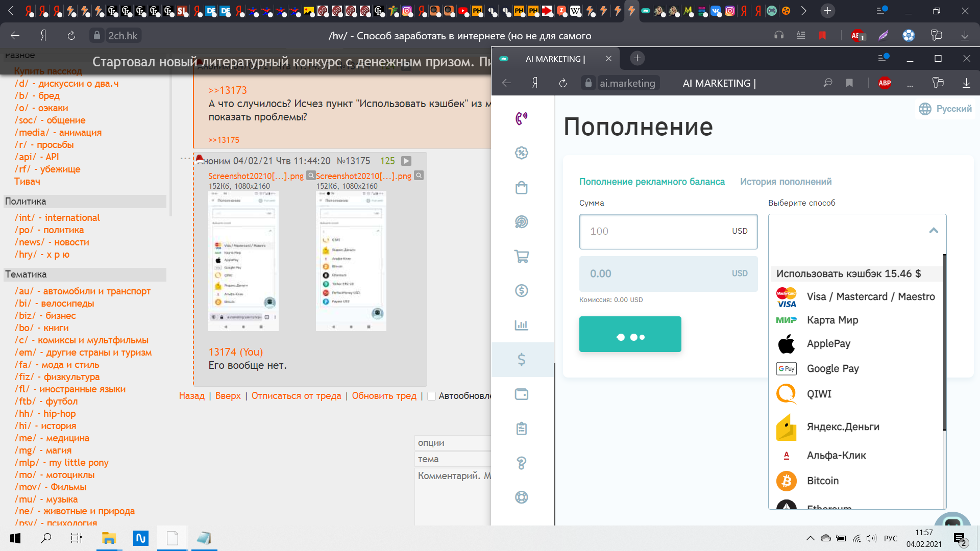Open the clipboard tasks sidebar icon
The image size is (980, 551).
521,429
